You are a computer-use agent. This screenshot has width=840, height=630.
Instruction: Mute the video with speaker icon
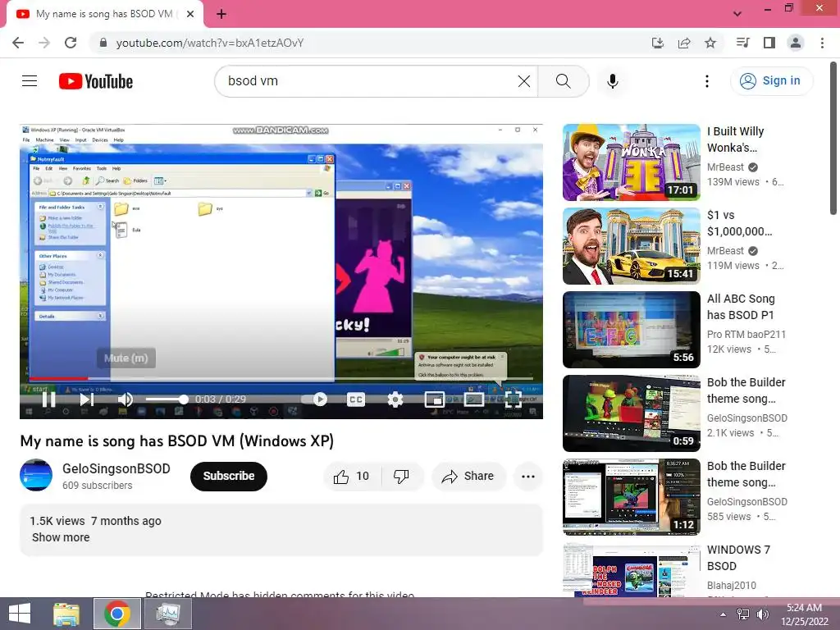[x=125, y=399]
